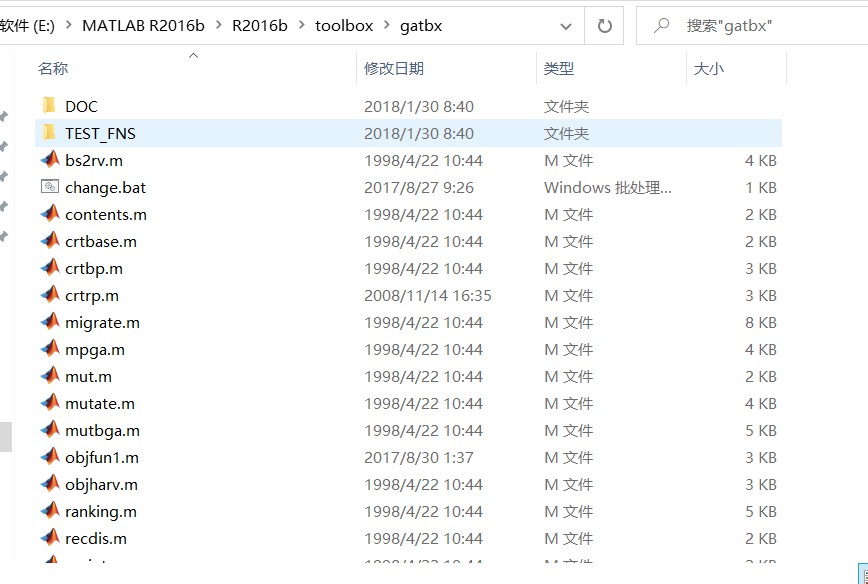The height and width of the screenshot is (584, 868).
Task: Click the date 2008/11/14 16:35
Action: (427, 296)
